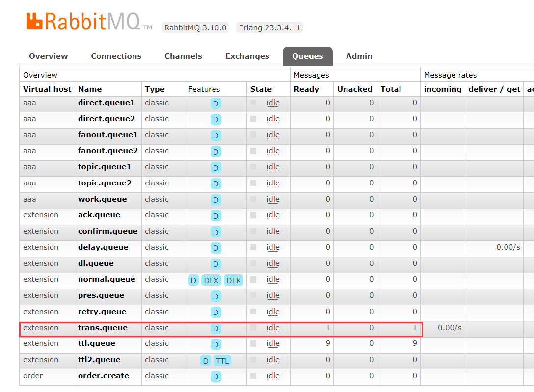
Task: Click the TTL badge on ttl2.queue
Action: pos(222,361)
